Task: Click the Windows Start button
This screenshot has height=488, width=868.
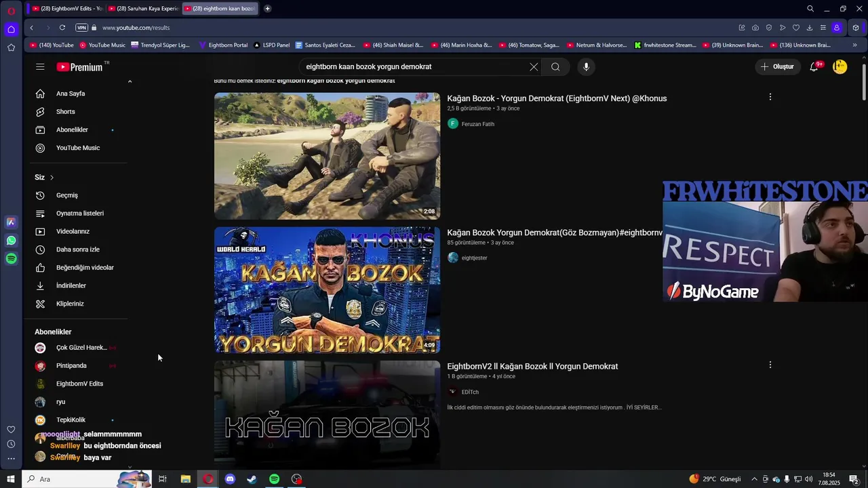Action: click(x=11, y=479)
